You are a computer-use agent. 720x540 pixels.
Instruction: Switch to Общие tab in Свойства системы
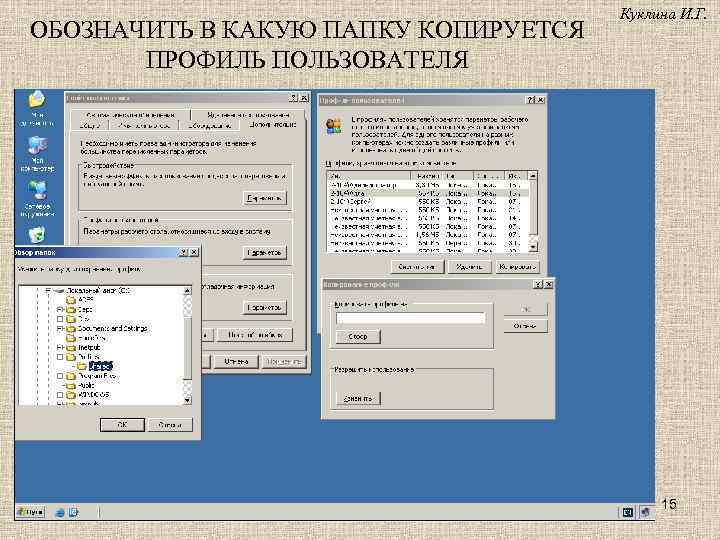click(x=90, y=125)
